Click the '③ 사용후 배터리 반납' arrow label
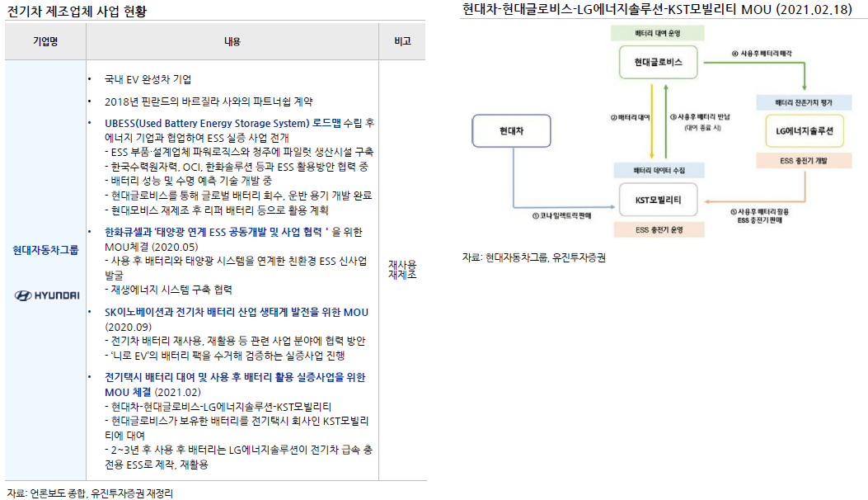 (701, 121)
